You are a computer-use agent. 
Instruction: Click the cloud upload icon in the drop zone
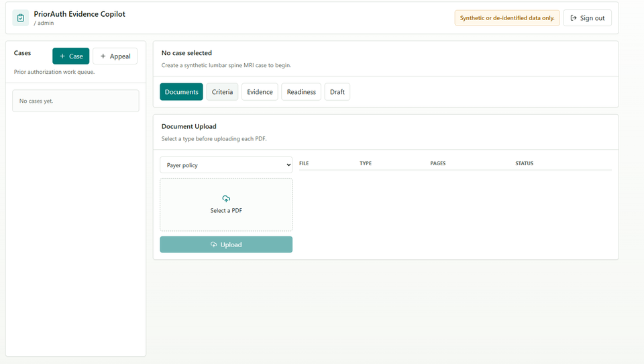click(226, 199)
